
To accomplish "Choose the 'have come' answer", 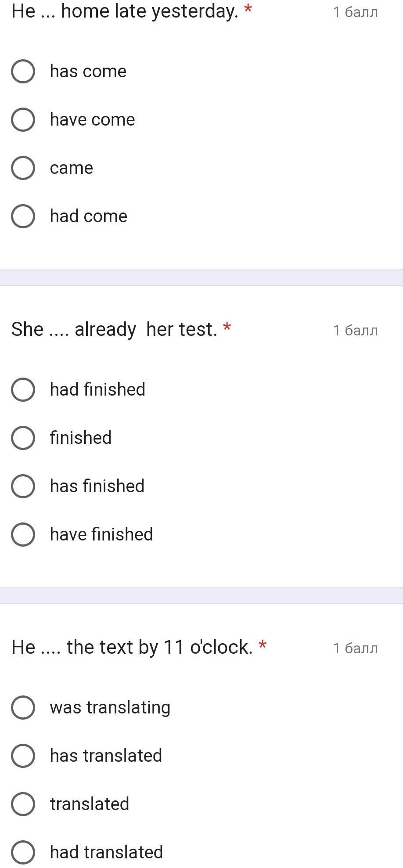I will coord(23,119).
